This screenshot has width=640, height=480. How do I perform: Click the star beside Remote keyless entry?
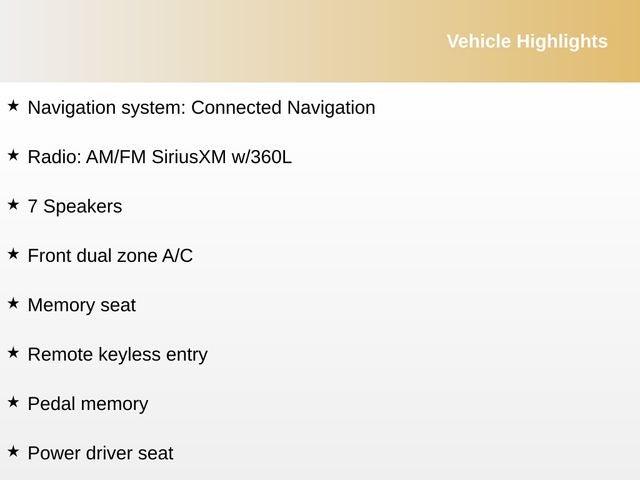[13, 352]
